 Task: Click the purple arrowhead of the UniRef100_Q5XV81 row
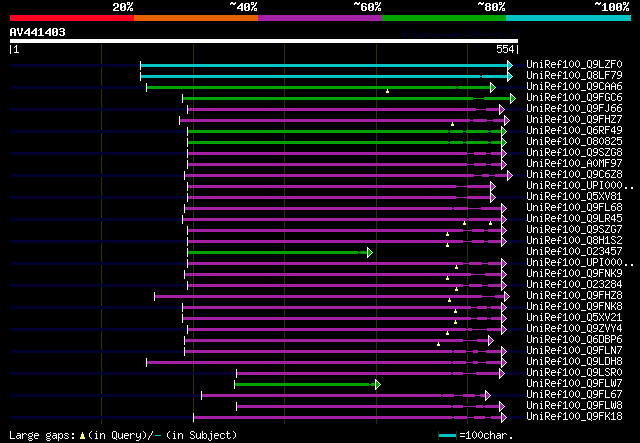pos(493,198)
